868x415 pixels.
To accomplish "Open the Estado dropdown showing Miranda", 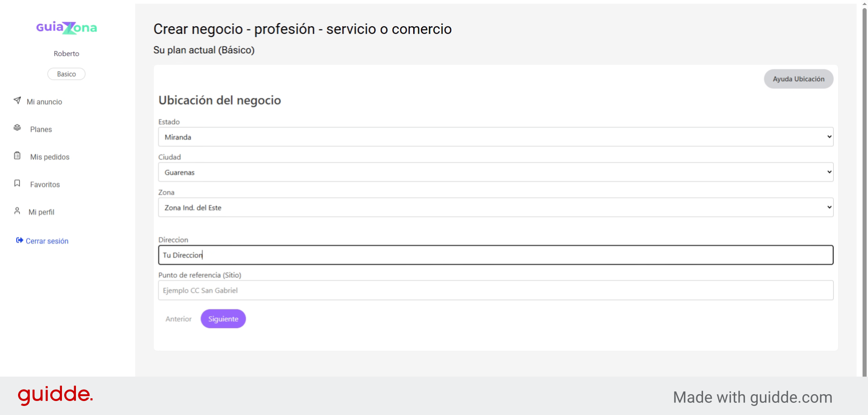I will coord(495,137).
